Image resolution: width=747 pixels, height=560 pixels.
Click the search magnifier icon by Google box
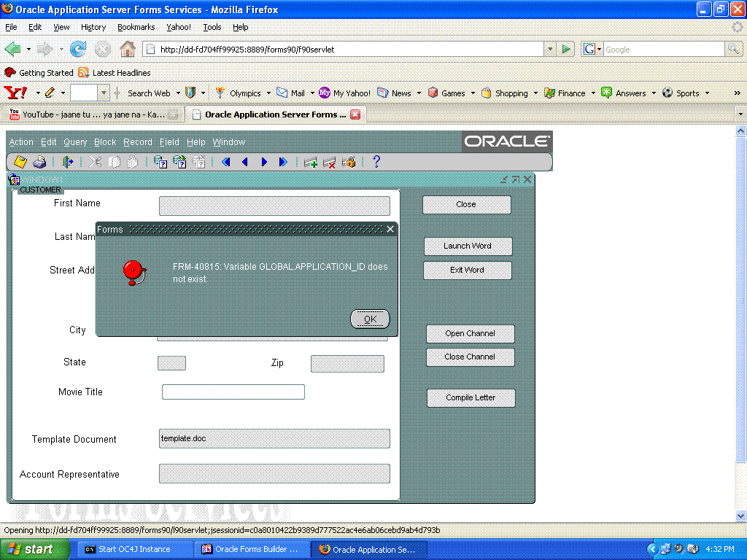(733, 49)
